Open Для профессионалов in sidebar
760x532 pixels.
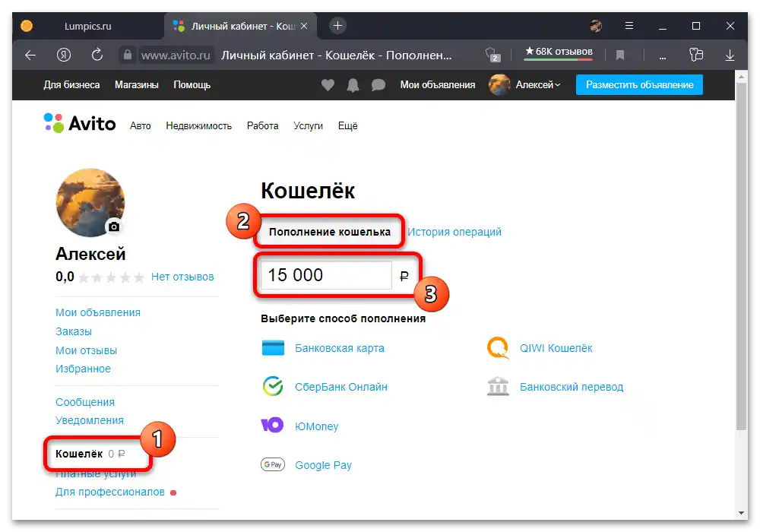coord(110,492)
